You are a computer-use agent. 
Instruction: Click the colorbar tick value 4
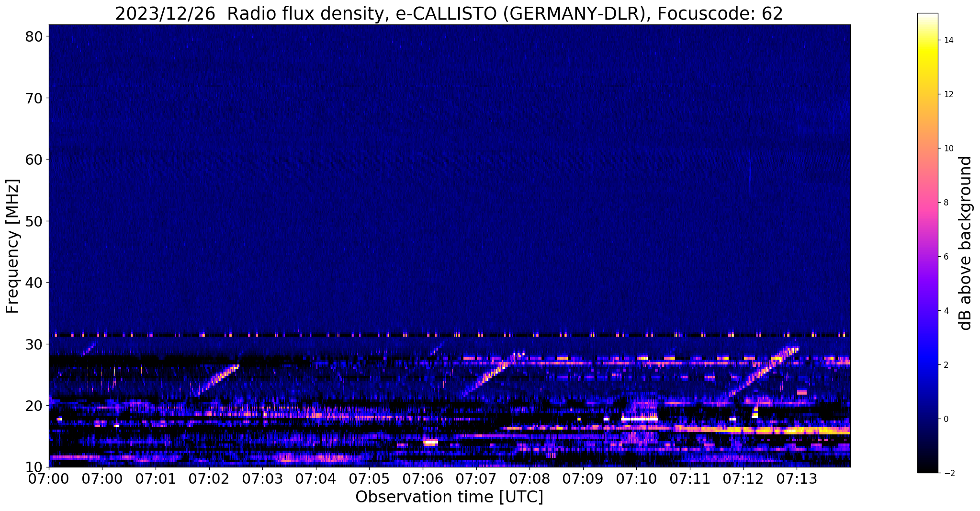tap(946, 311)
